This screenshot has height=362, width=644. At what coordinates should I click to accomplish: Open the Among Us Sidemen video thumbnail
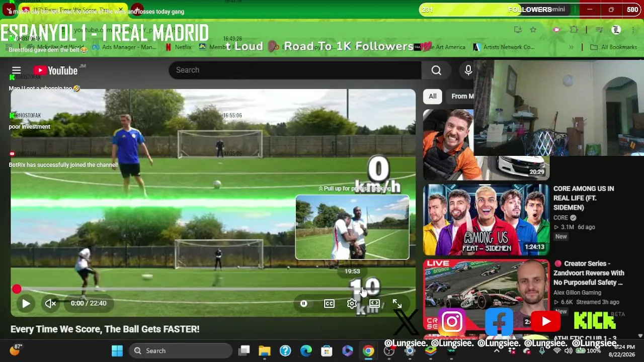click(x=486, y=220)
